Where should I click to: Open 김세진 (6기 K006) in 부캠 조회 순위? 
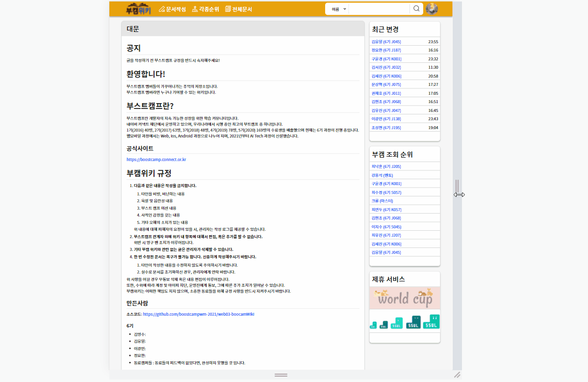386,244
